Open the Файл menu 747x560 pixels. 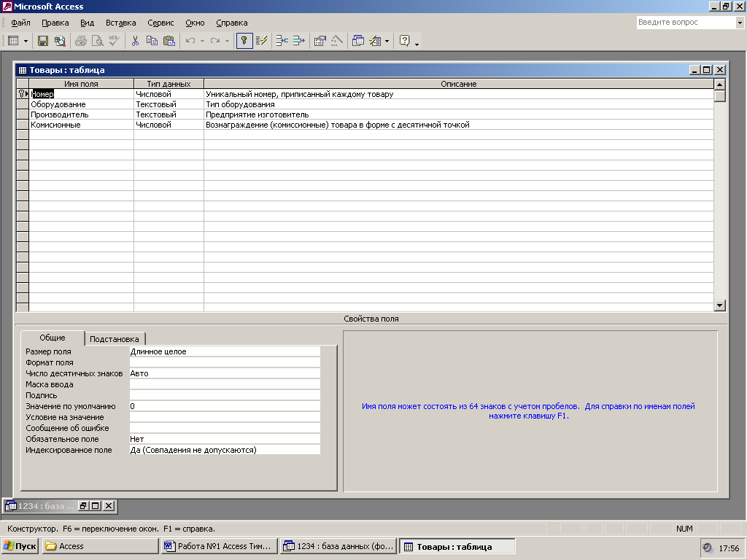click(x=20, y=23)
